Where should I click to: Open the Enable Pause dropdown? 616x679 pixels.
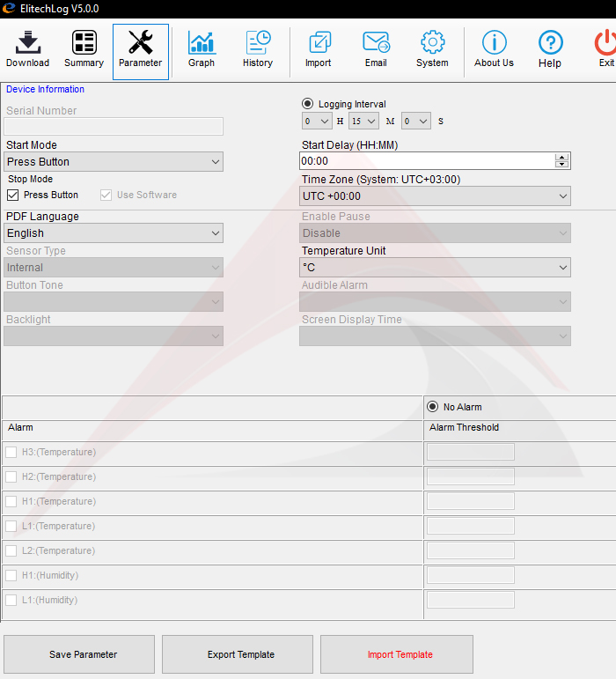435,233
